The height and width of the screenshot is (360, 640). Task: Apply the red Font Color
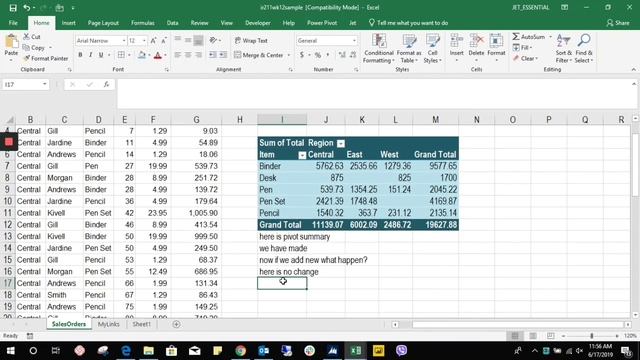158,55
